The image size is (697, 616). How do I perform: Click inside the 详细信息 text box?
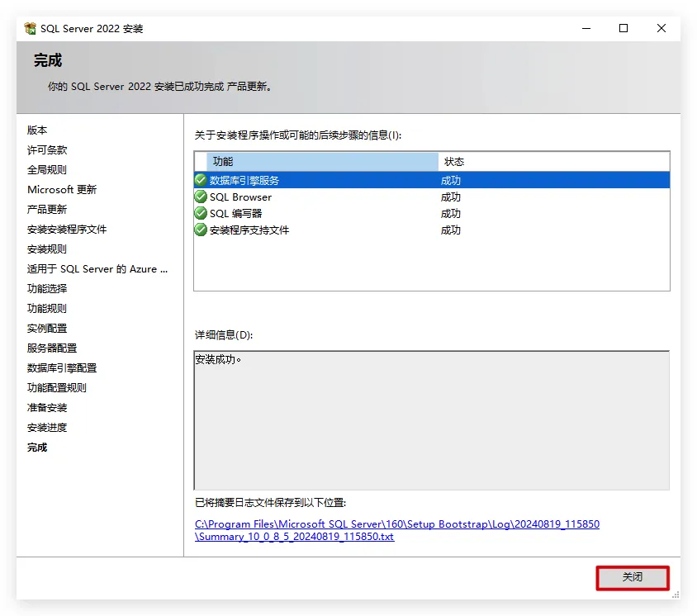tap(431, 421)
